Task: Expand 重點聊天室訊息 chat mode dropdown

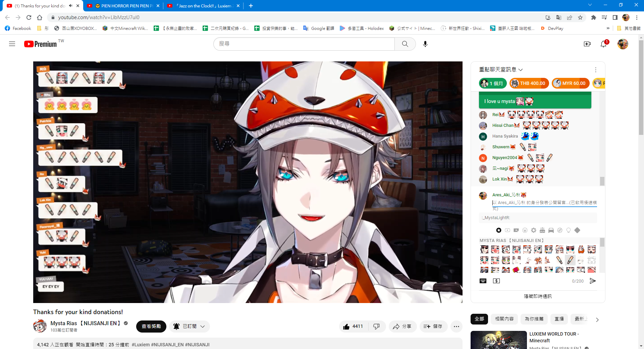Action: (501, 69)
